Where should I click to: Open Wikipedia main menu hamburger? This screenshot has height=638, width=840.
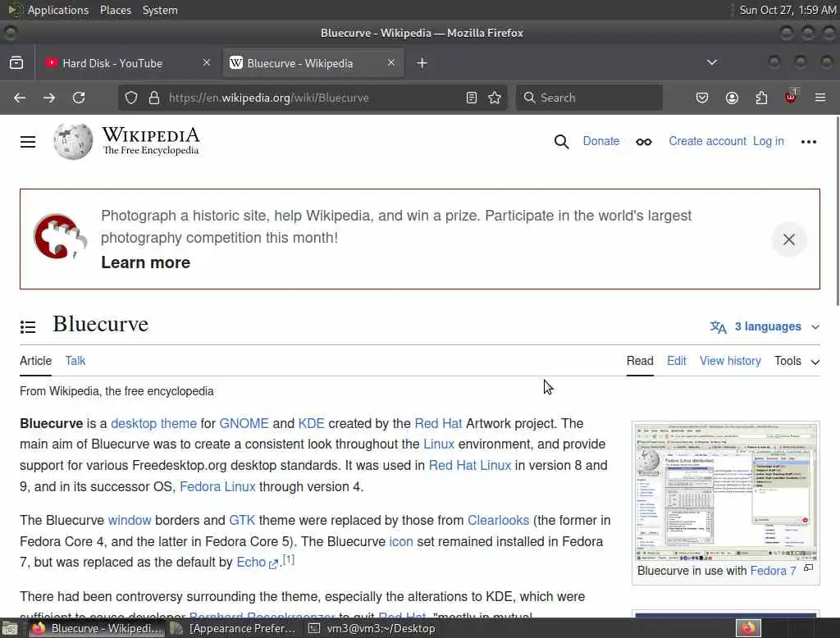pos(28,141)
